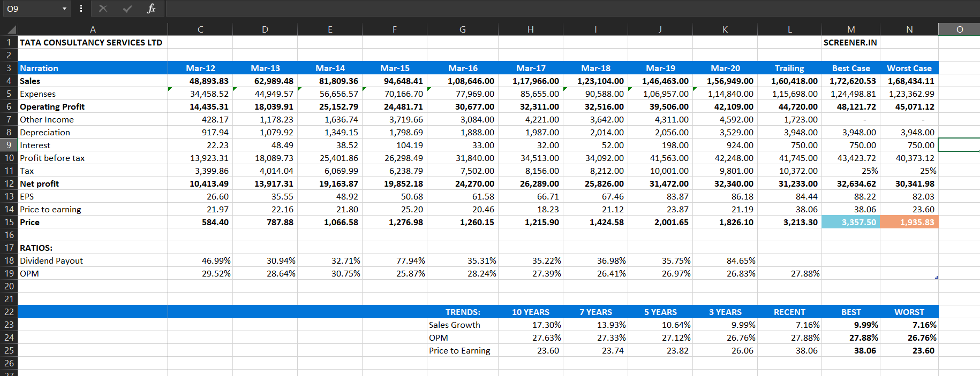Select the orange worst case price 1,935.83

coord(909,222)
